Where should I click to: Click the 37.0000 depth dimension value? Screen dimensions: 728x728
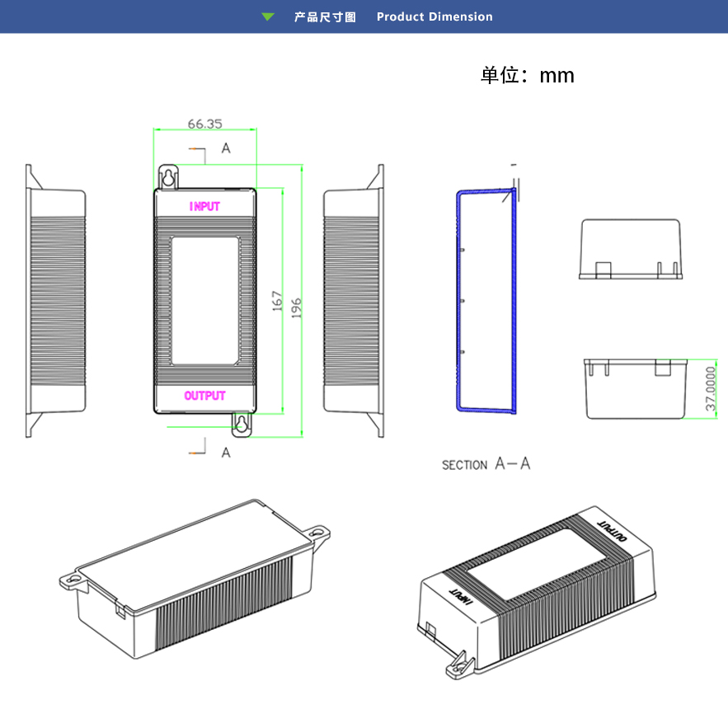[709, 390]
